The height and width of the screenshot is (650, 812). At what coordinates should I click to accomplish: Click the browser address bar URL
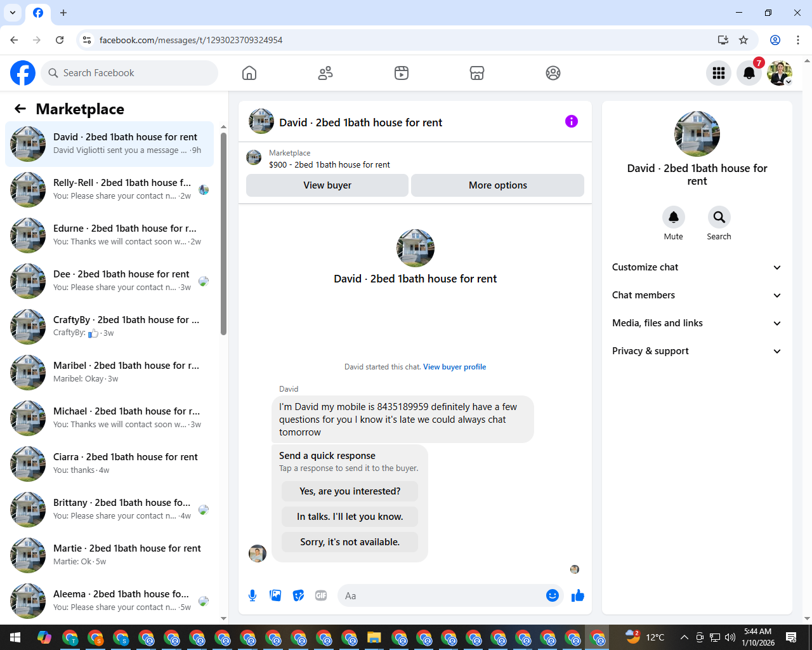191,40
